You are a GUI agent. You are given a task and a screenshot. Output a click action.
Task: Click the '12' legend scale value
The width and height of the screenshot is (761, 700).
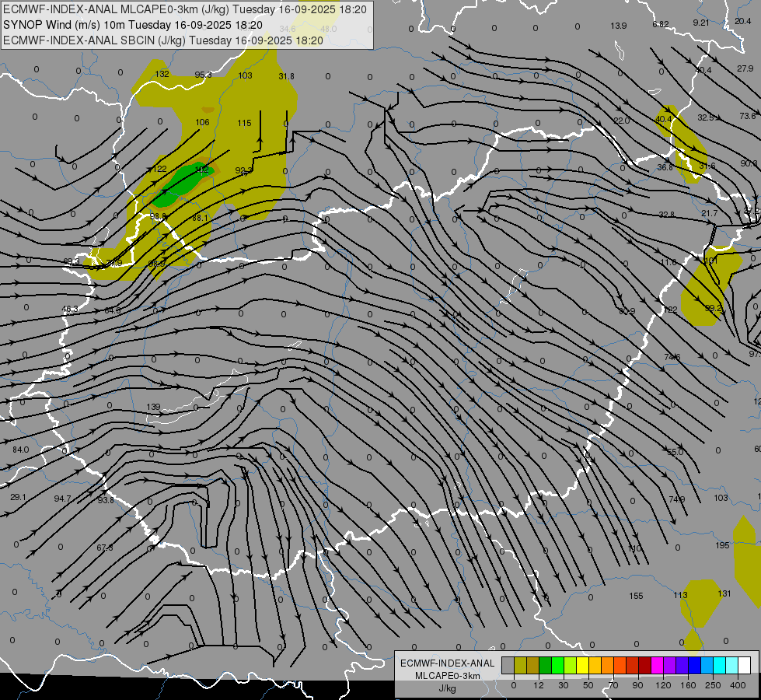click(538, 685)
